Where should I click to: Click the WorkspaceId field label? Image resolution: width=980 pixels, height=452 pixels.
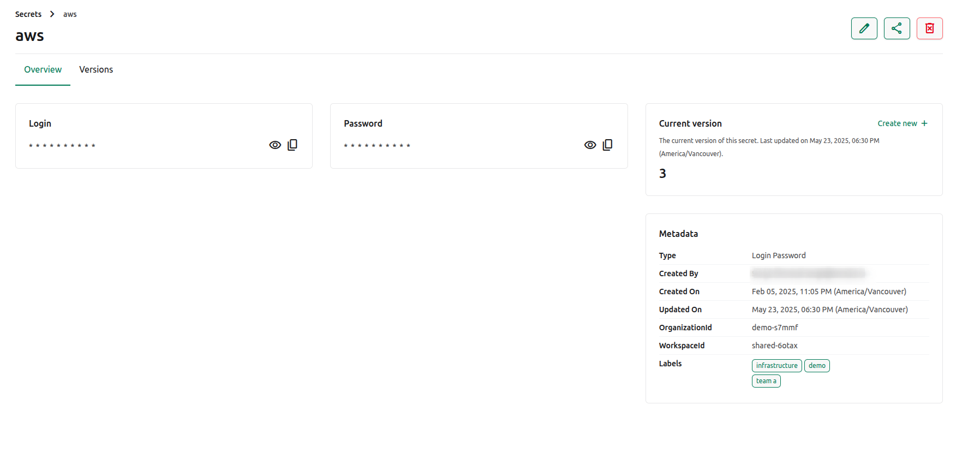click(x=682, y=346)
